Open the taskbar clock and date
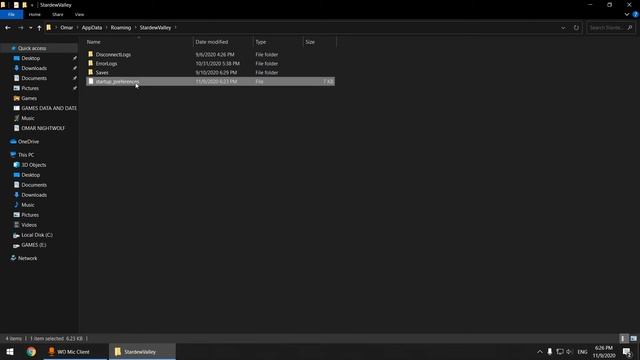 click(604, 351)
